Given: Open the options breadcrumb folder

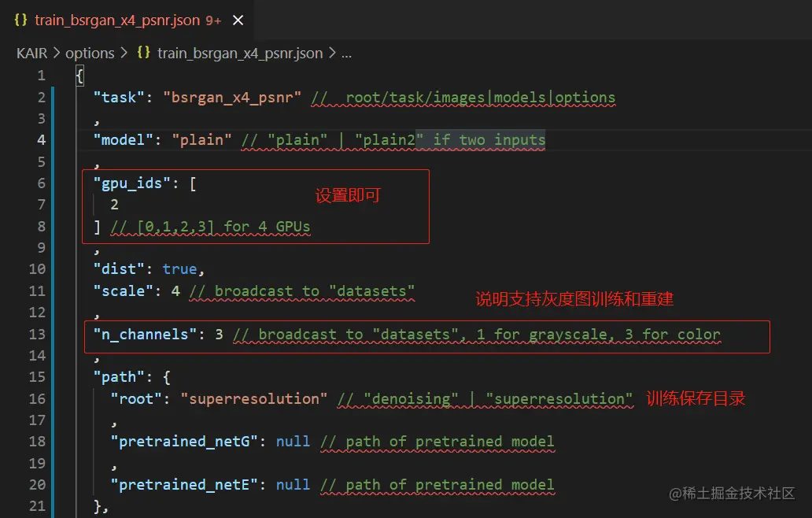Looking at the screenshot, I should tap(90, 53).
